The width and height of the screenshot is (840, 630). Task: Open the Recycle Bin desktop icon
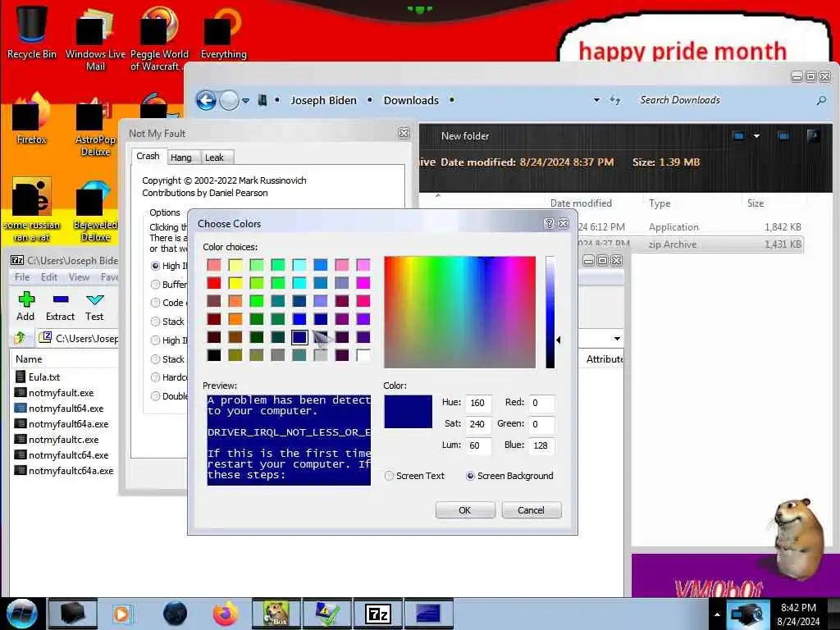31,32
